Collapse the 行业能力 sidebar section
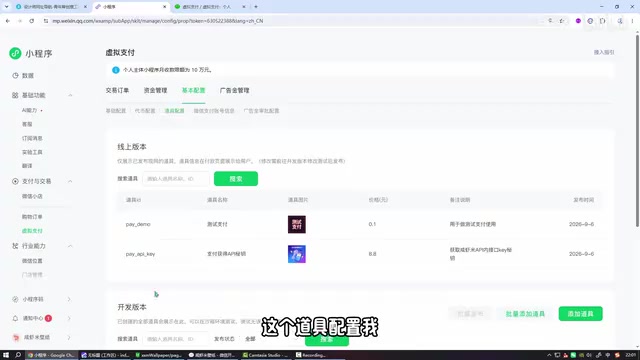This screenshot has height=360, width=640. [x=70, y=246]
